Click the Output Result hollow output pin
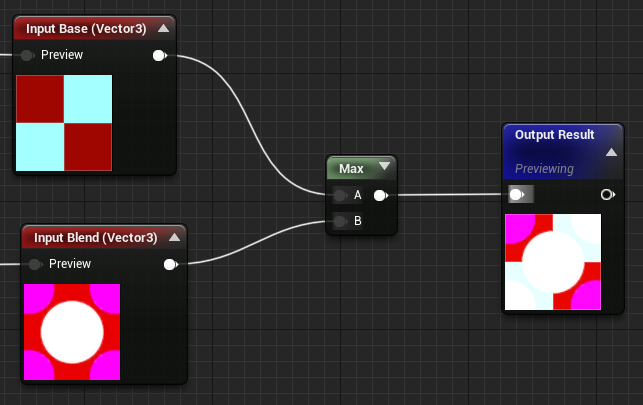This screenshot has height=405, width=643. (x=608, y=195)
